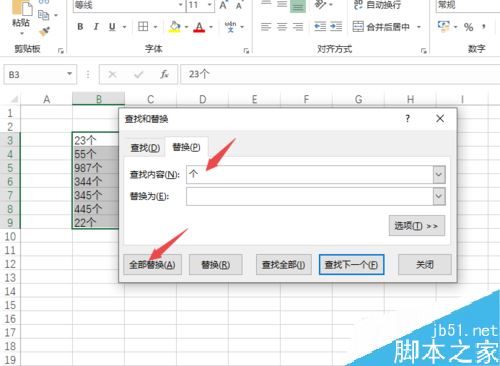Click accounting number format icon

click(444, 27)
